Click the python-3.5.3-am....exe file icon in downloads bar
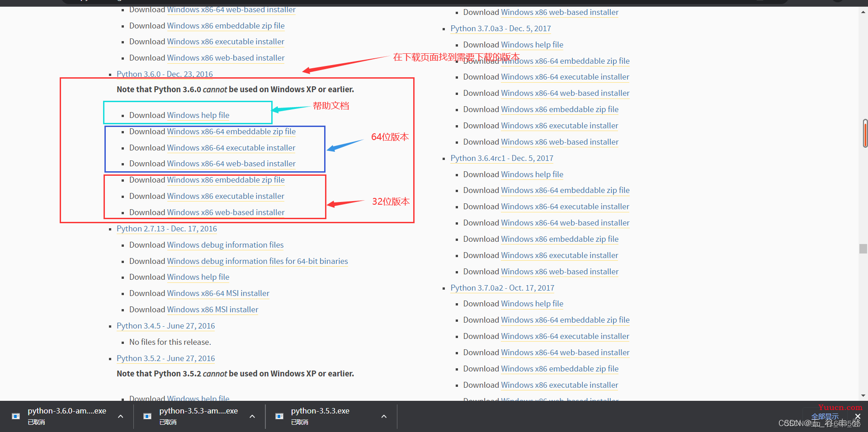Image resolution: width=868 pixels, height=432 pixels. coord(147,416)
